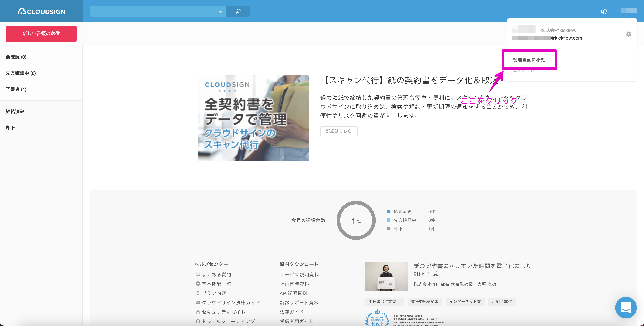Open 受信者用ガイド download link
Viewport: 644px width, 326px height.
click(297, 321)
